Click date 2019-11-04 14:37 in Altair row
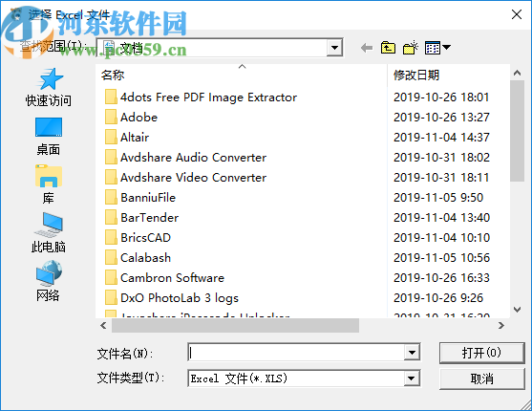532x411 pixels. (441, 138)
